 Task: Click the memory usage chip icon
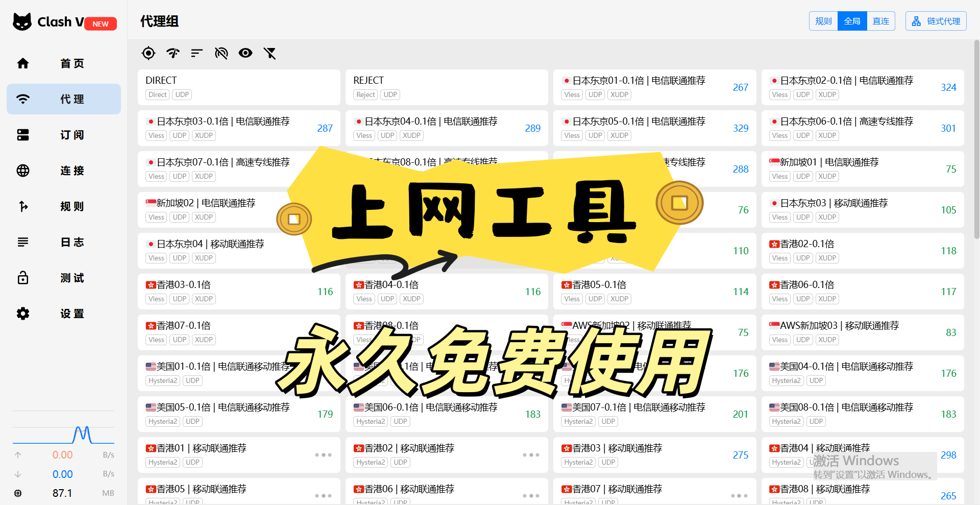pyautogui.click(x=18, y=493)
